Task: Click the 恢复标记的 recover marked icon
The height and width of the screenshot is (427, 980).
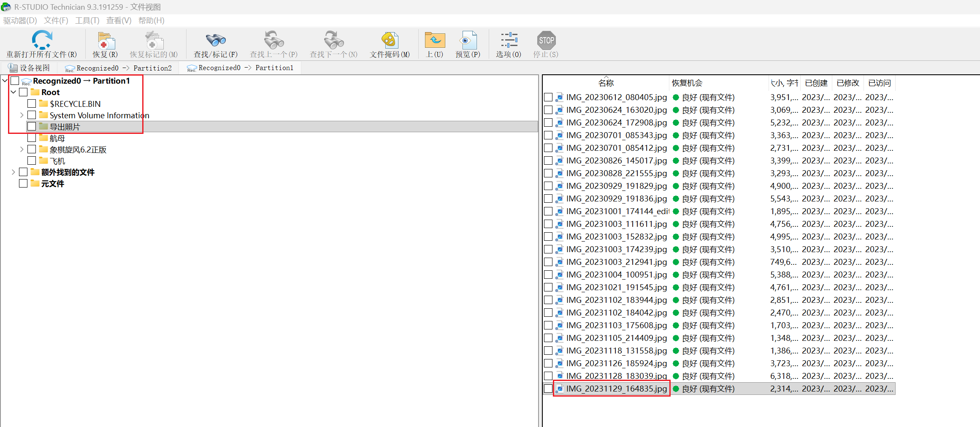Action: (x=154, y=41)
